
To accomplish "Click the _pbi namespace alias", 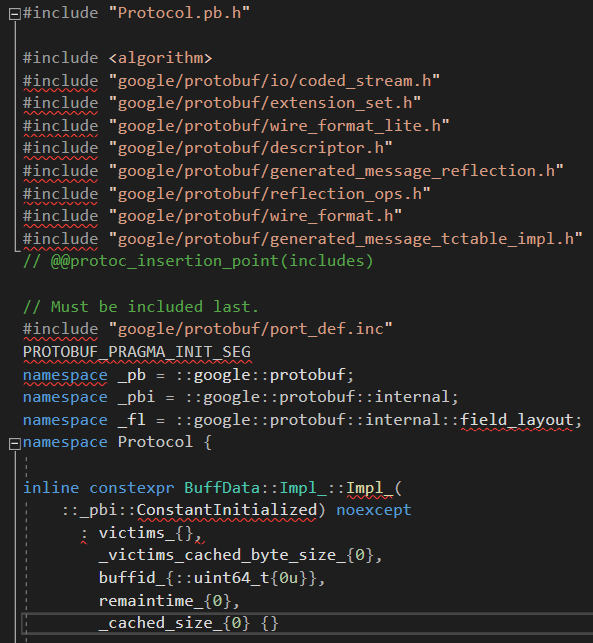I will click(137, 397).
